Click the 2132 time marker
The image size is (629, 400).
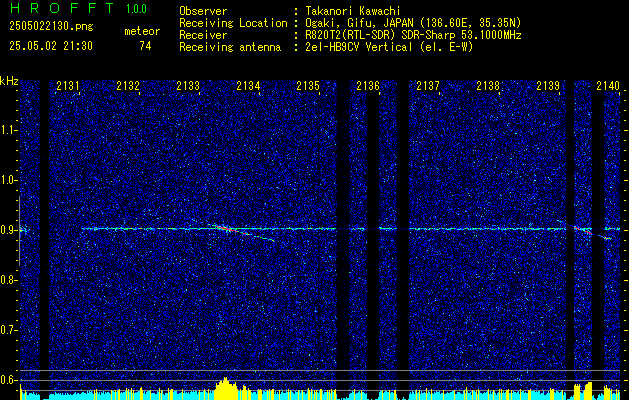click(128, 86)
